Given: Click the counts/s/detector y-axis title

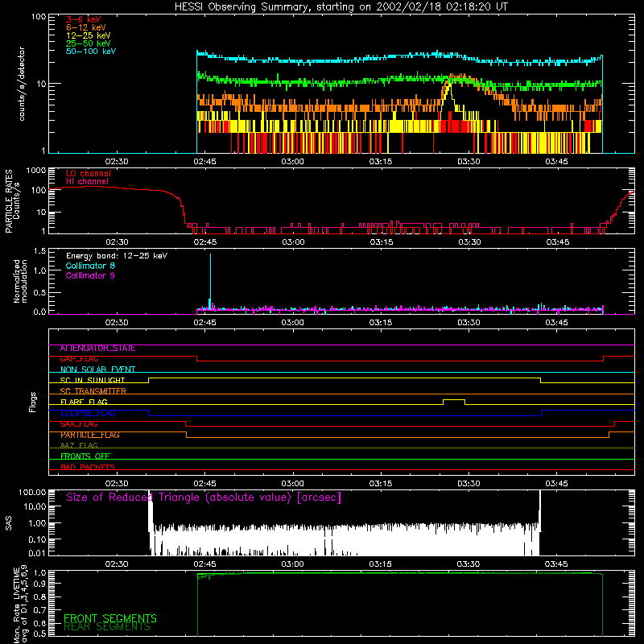Looking at the screenshot, I should pyautogui.click(x=22, y=84).
